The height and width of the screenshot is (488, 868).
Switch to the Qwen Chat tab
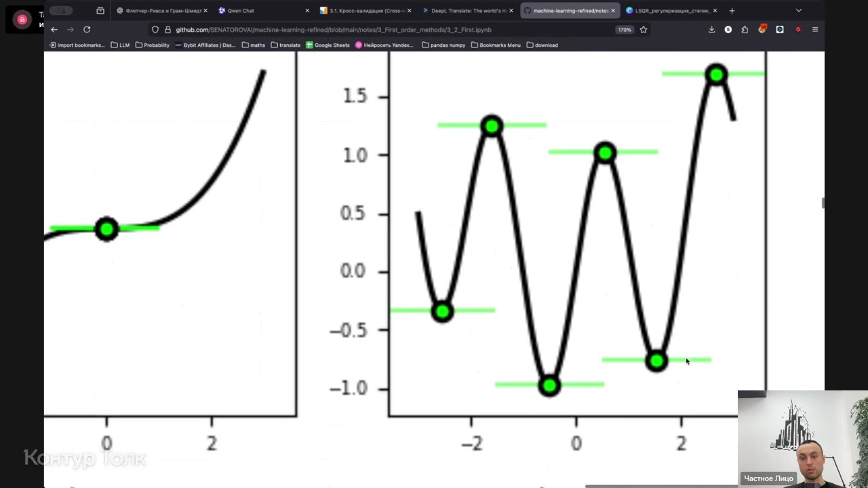pyautogui.click(x=263, y=10)
